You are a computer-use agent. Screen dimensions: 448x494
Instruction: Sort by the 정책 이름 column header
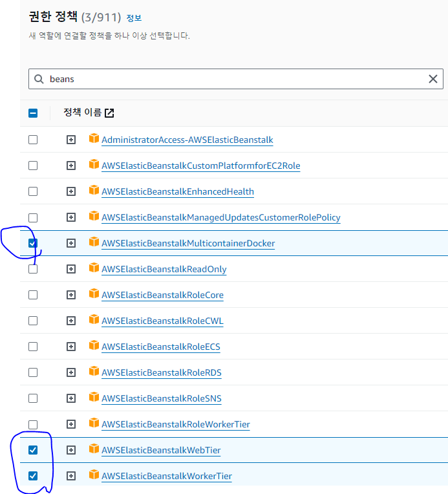(82, 112)
